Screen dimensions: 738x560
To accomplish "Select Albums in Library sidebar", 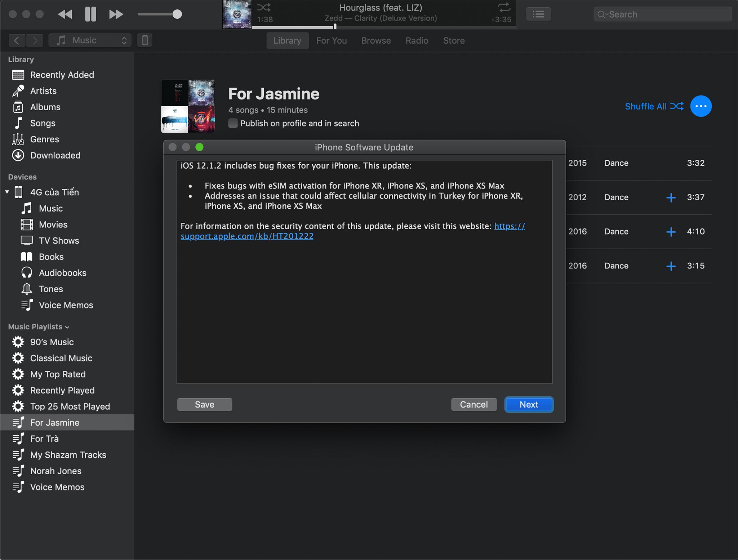I will (x=67, y=107).
